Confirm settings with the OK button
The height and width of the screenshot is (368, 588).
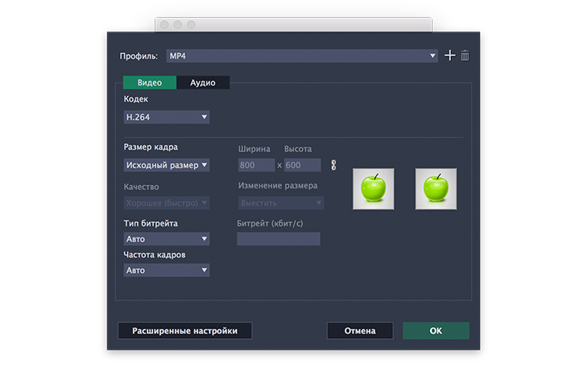click(x=436, y=331)
